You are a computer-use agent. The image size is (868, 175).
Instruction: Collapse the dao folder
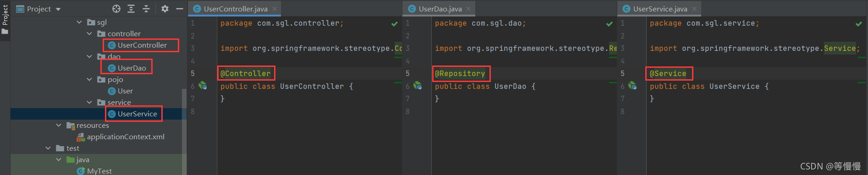[x=89, y=56]
